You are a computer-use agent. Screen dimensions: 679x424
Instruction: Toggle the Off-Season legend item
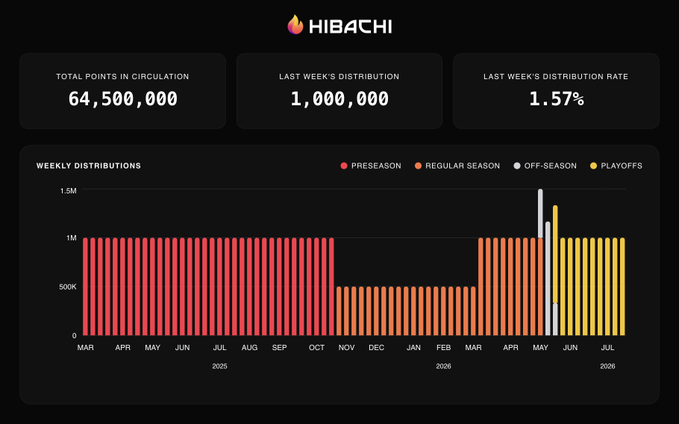(545, 166)
